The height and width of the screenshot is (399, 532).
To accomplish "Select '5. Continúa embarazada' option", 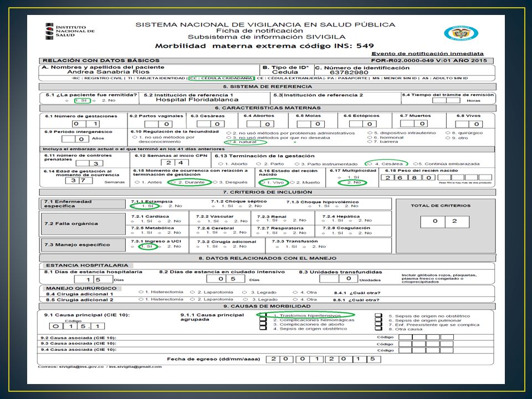I will pos(416,164).
